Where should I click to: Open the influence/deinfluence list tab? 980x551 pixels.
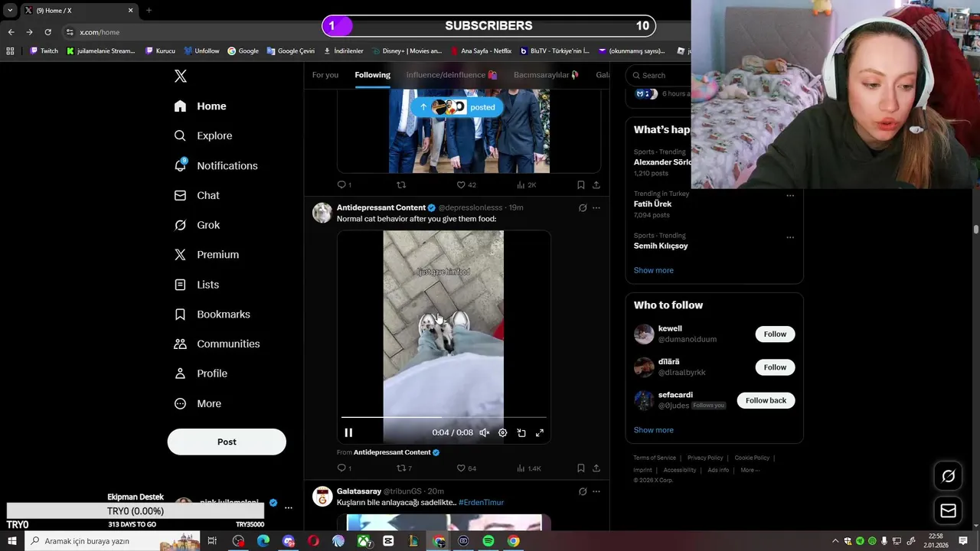pos(452,75)
